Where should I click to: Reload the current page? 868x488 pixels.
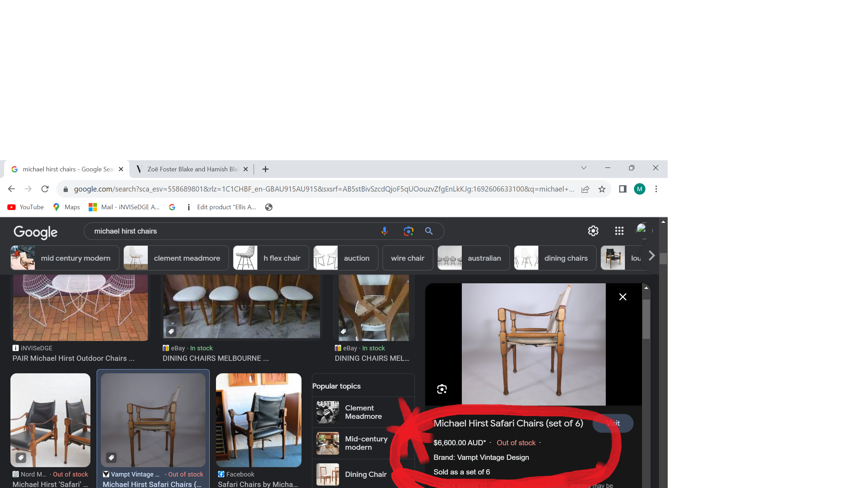pyautogui.click(x=45, y=189)
